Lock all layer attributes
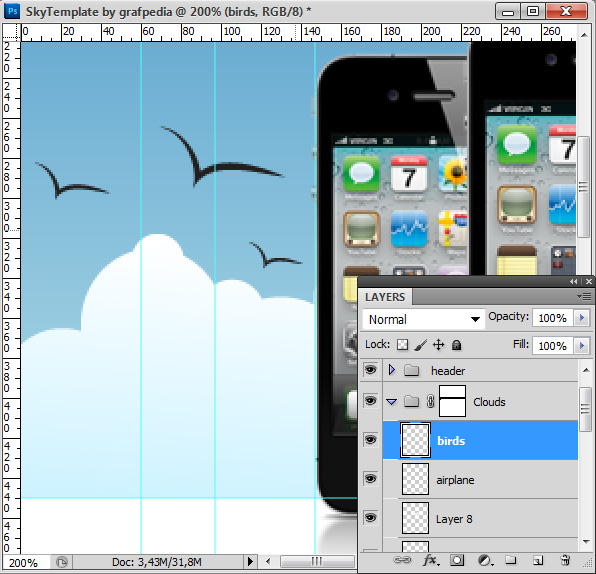 456,345
